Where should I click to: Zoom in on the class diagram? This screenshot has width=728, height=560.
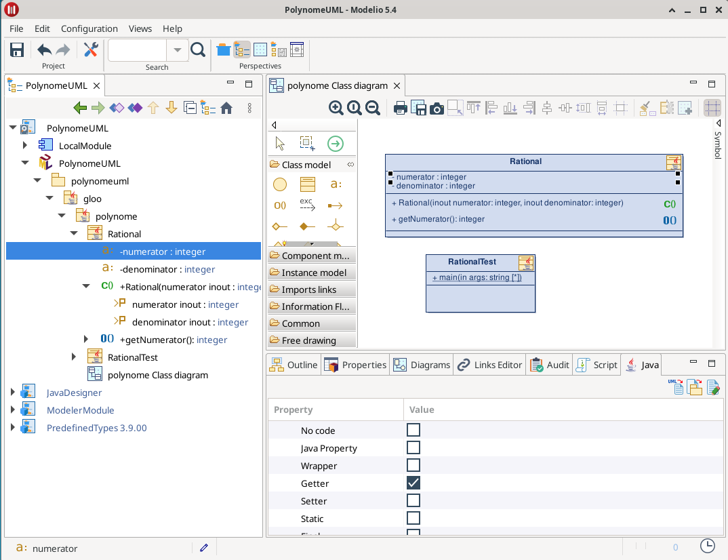pyautogui.click(x=336, y=108)
